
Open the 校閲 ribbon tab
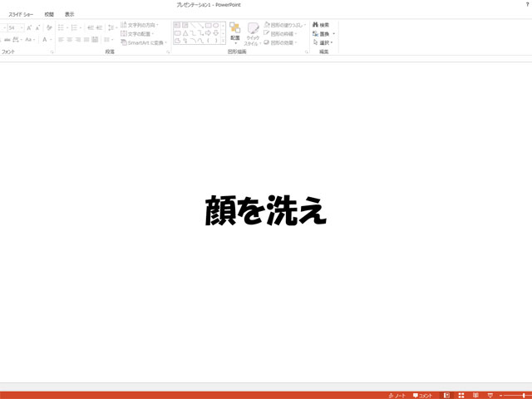(x=49, y=14)
